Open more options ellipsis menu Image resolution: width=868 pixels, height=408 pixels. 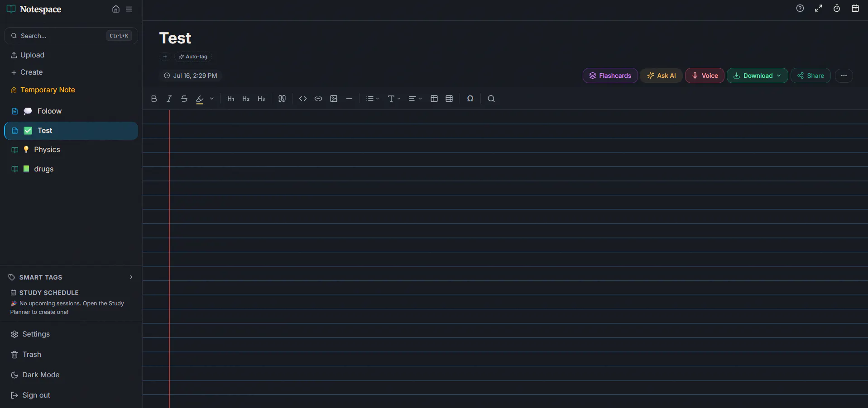point(844,76)
